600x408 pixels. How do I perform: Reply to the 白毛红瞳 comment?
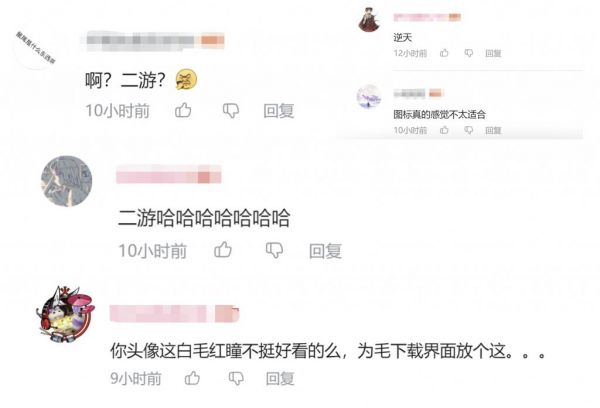[x=280, y=379]
